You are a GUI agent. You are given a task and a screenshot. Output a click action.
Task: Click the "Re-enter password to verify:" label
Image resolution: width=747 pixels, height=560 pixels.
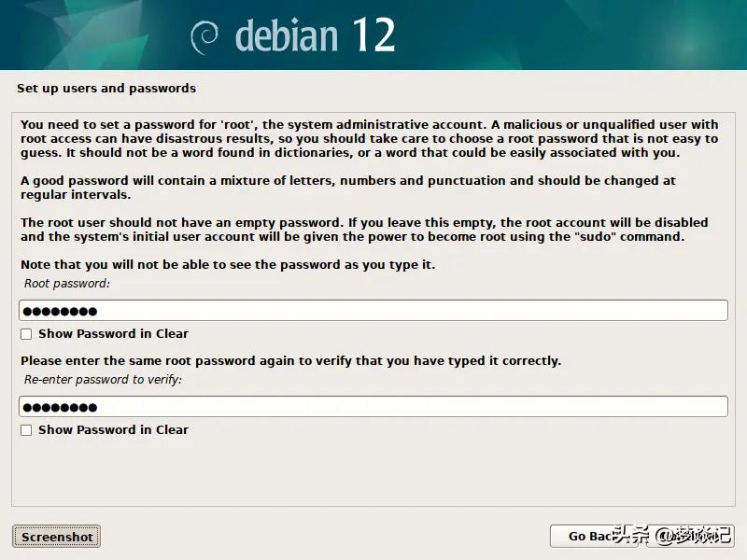pos(103,380)
